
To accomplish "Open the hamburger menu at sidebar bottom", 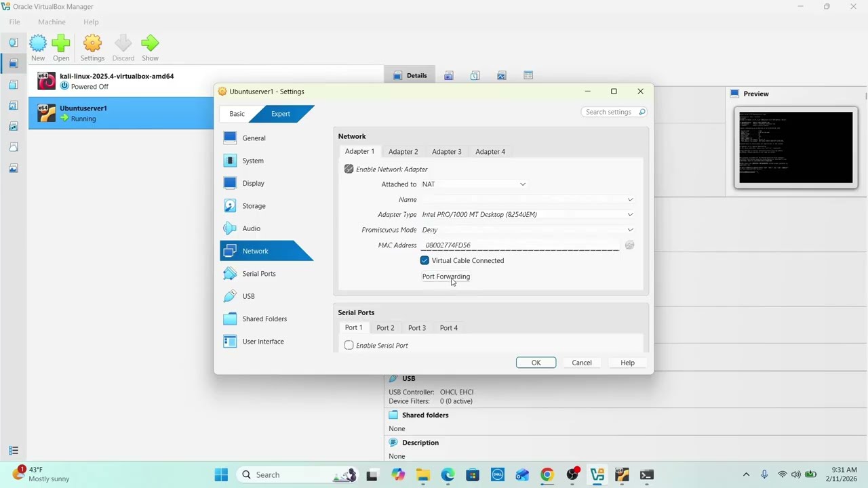I will click(13, 451).
